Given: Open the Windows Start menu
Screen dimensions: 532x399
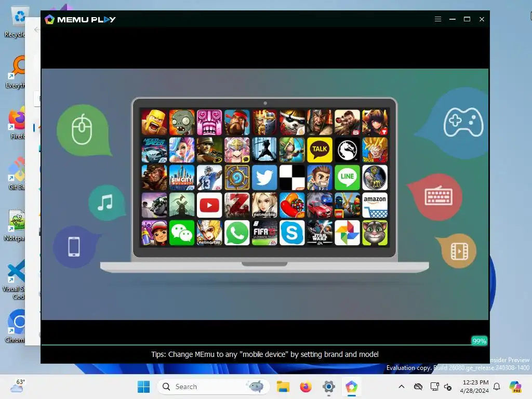Looking at the screenshot, I should (x=143, y=387).
